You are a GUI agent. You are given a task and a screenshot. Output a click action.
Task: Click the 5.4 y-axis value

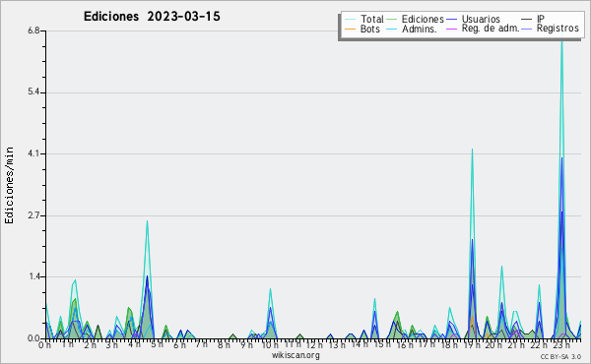33,92
